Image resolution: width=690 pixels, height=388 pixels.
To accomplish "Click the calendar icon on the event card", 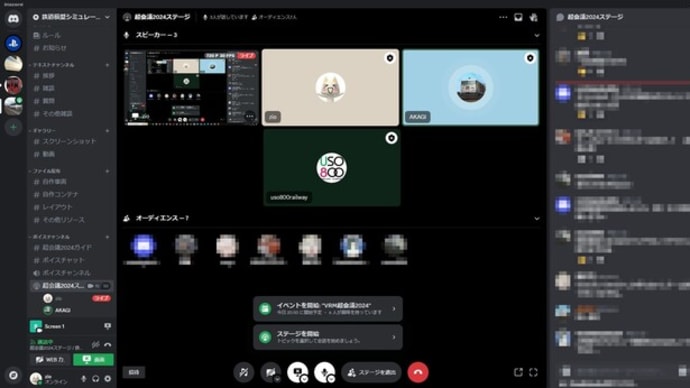I will [265, 309].
